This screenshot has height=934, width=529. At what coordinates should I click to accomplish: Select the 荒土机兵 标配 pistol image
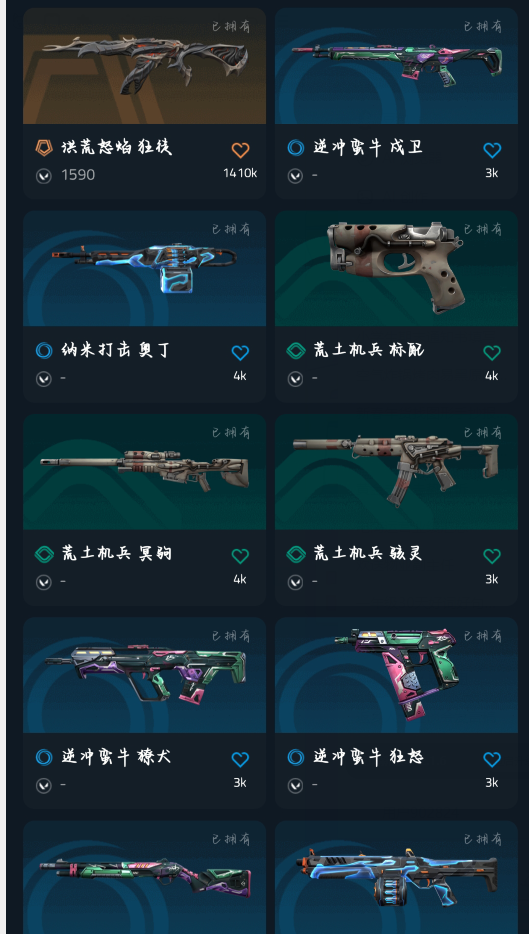[396, 268]
